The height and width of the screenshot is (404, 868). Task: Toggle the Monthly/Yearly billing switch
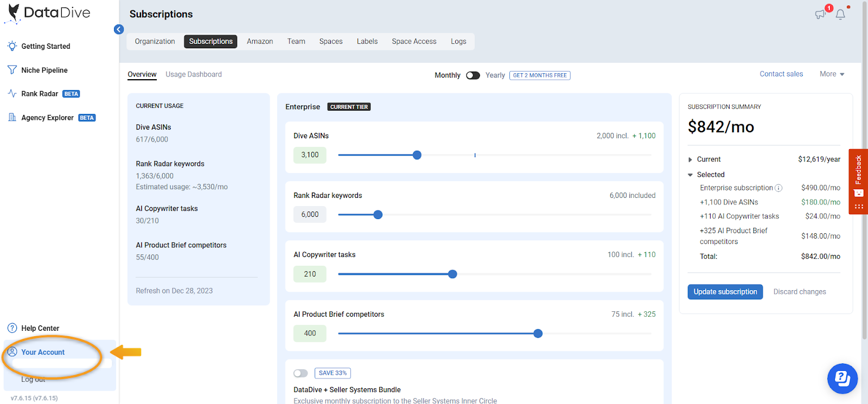[x=473, y=75]
